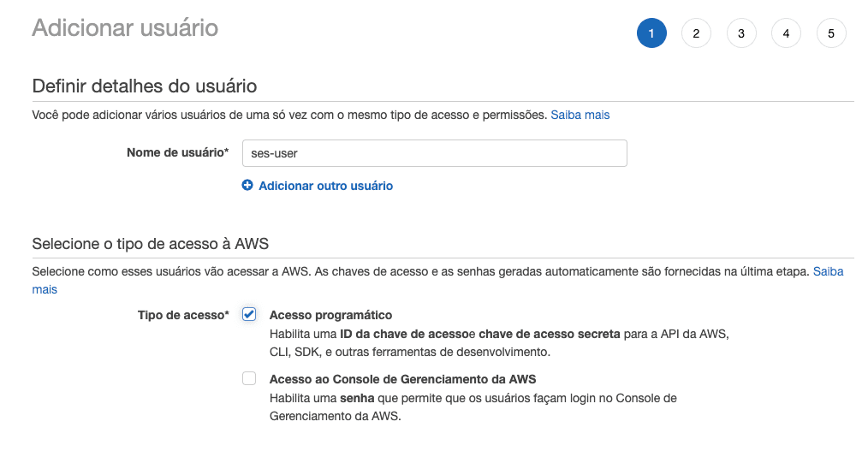Click the plus icon to add another user

[x=247, y=185]
